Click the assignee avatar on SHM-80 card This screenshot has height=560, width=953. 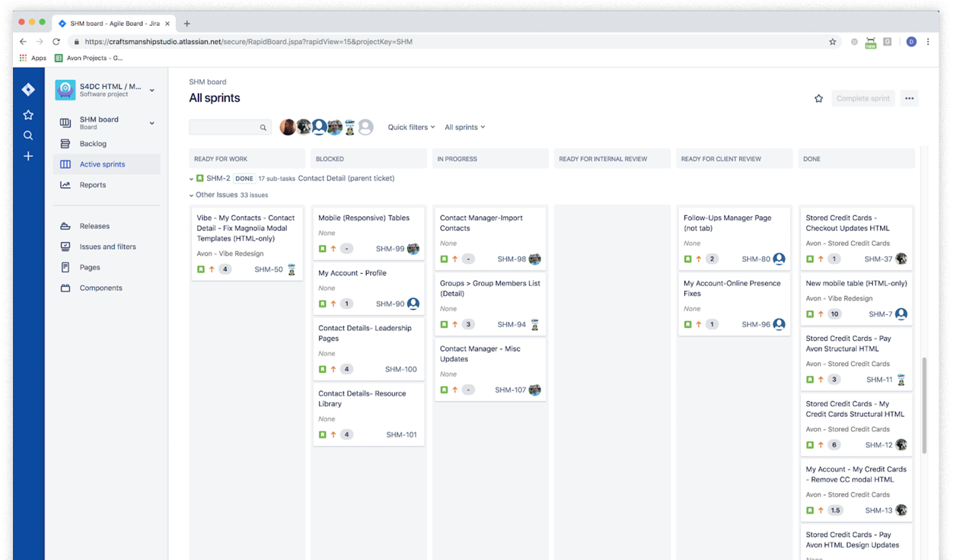click(x=779, y=259)
